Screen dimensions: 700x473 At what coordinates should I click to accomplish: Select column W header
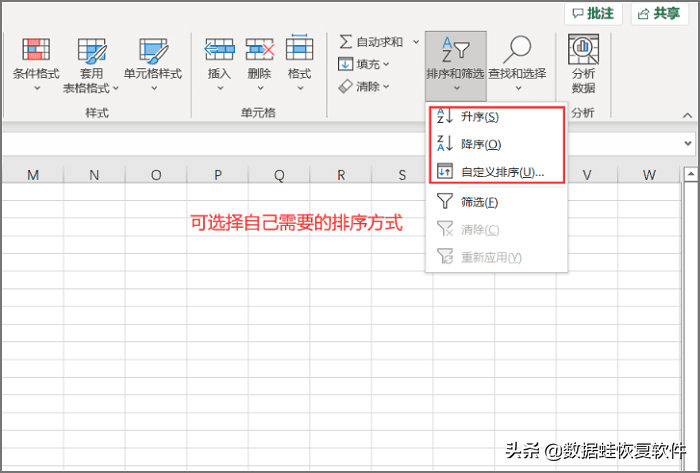point(649,174)
